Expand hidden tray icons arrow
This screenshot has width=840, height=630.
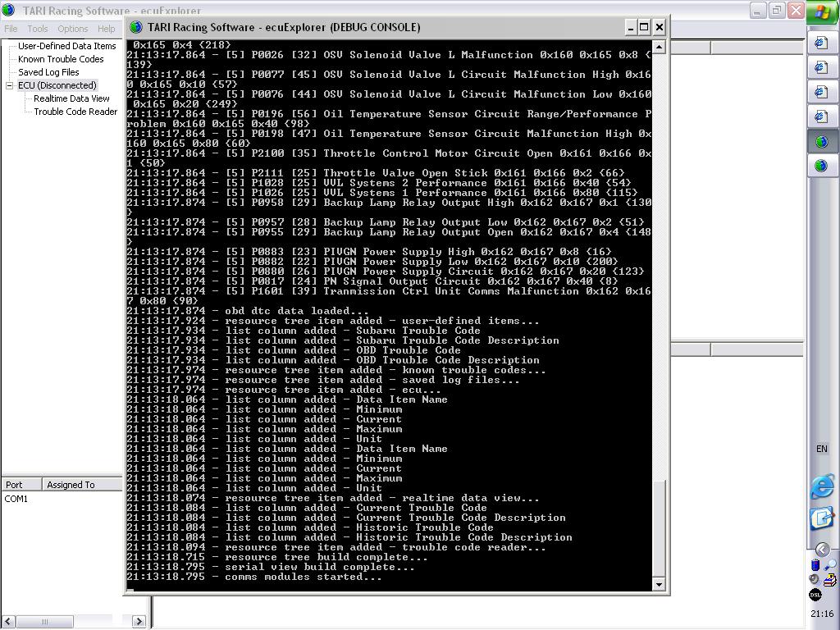[822, 549]
